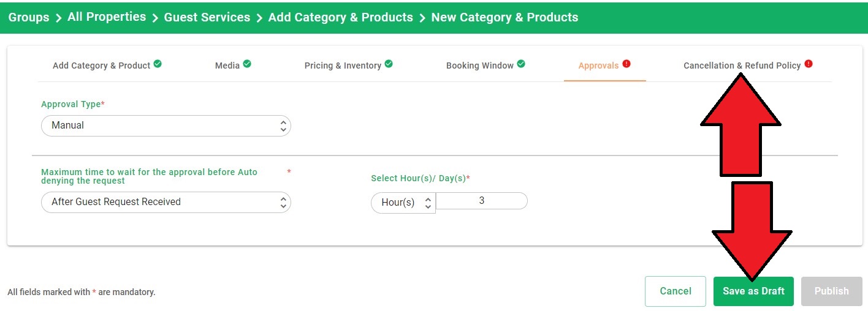The width and height of the screenshot is (868, 311).
Task: Click green checkmark beside Booking Window
Action: click(x=521, y=63)
